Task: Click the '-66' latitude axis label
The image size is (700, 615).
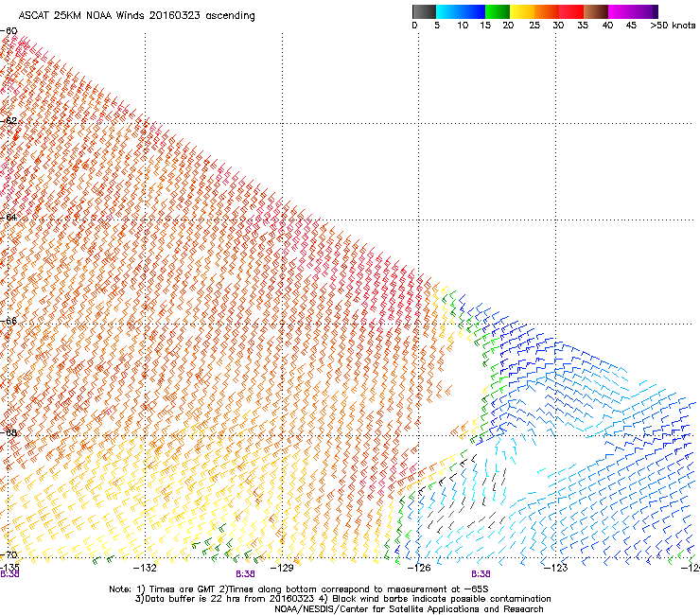Action: coord(9,321)
